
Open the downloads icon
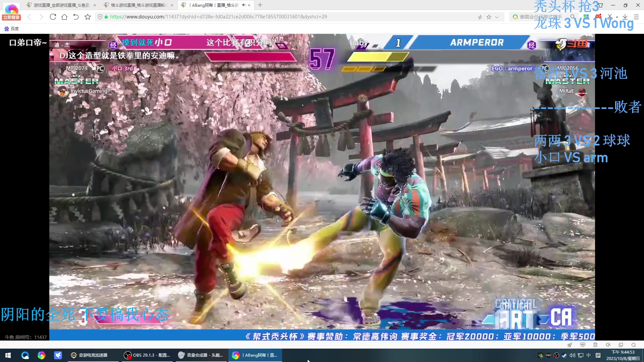pos(625,17)
